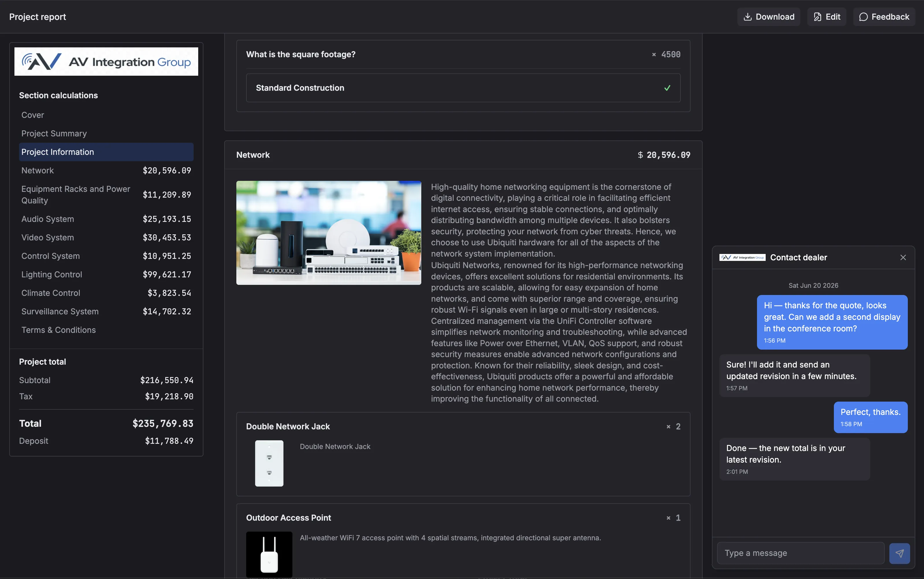The width and height of the screenshot is (924, 579).
Task: Click the small dealer logo in chat header
Action: coord(742,257)
